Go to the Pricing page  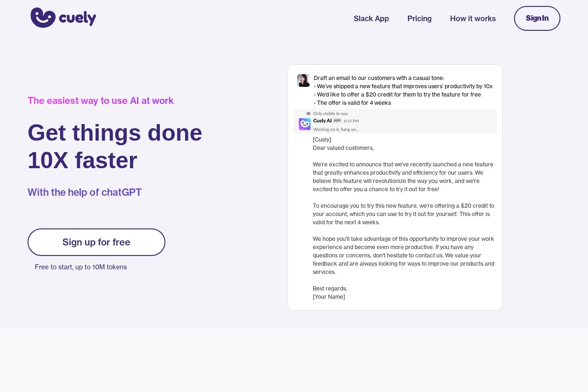[x=419, y=18]
